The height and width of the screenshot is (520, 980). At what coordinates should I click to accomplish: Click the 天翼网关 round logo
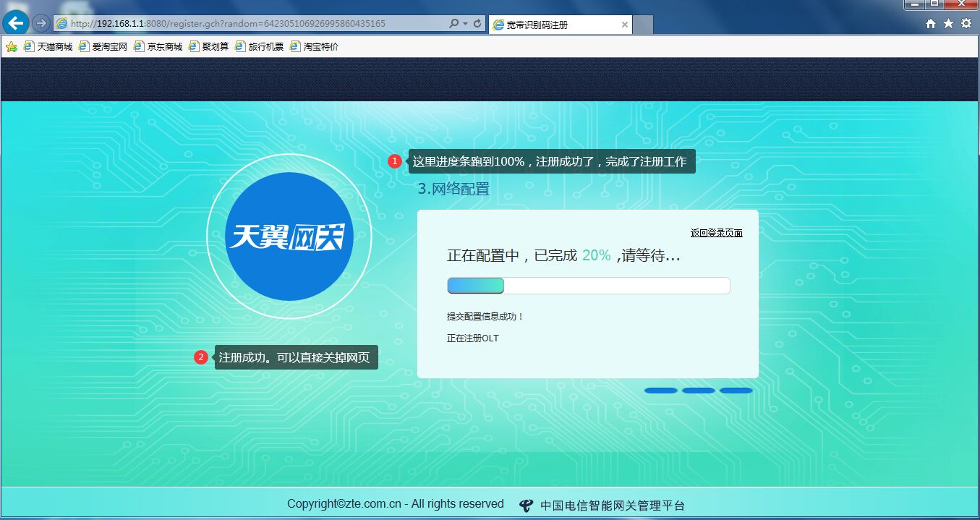(289, 236)
